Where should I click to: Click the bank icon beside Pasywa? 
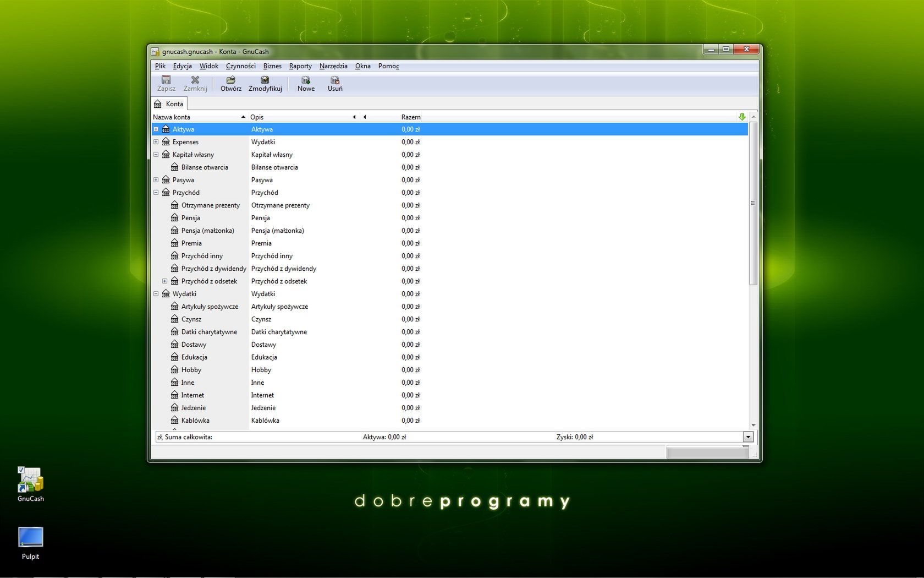click(166, 180)
